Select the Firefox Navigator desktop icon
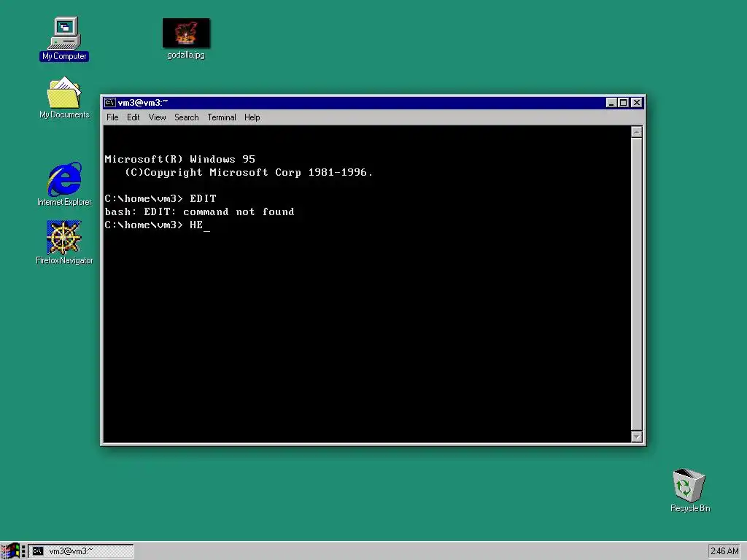Screen dimensions: 747x560 [x=64, y=242]
